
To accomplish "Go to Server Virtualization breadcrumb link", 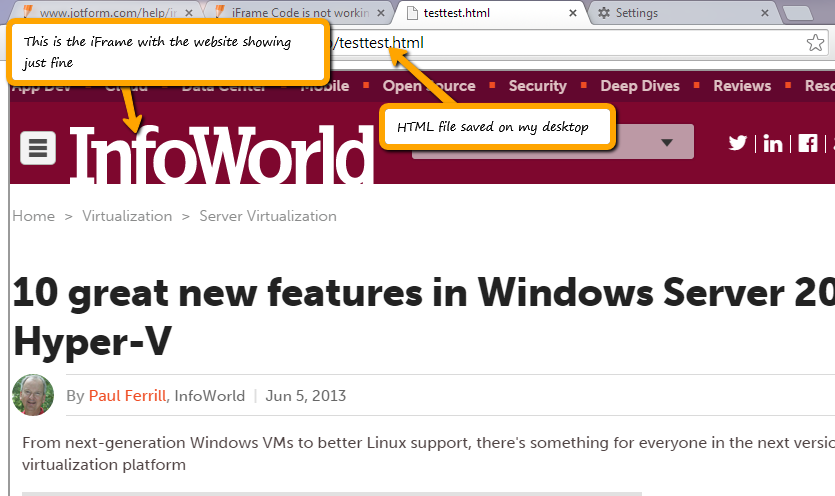I will (x=268, y=216).
